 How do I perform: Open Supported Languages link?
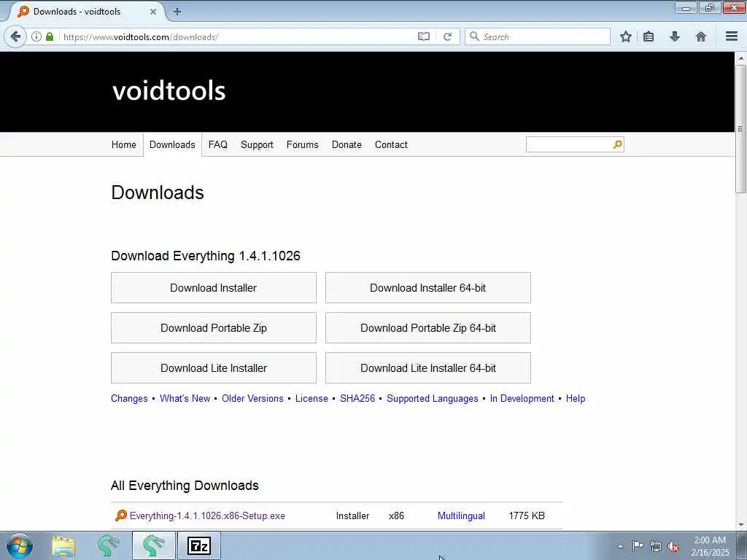point(432,399)
